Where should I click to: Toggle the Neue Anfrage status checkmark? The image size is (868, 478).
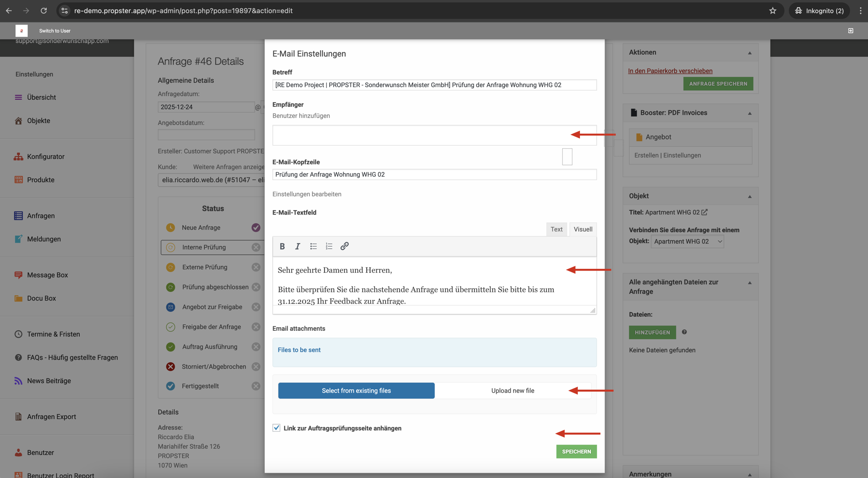(x=256, y=228)
